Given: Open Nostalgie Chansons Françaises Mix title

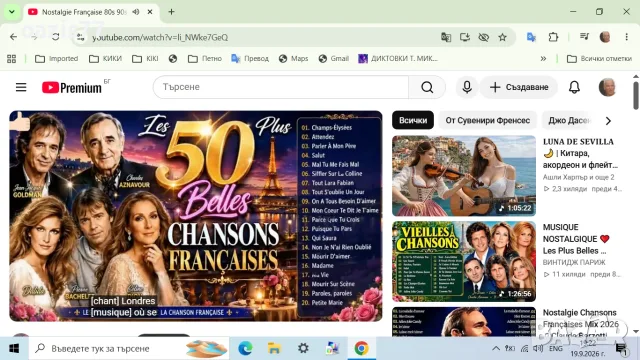Looking at the screenshot, I should coord(580,324).
